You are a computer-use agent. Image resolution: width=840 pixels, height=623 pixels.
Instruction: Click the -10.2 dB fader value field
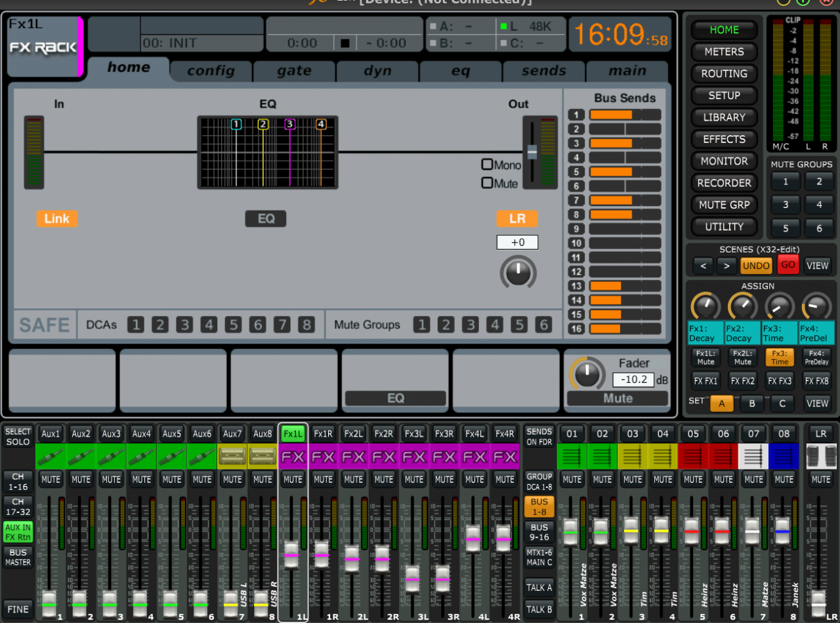pyautogui.click(x=633, y=380)
